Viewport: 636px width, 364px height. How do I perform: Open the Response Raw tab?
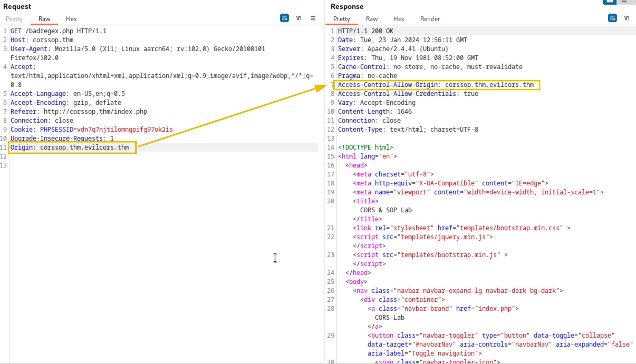point(372,19)
